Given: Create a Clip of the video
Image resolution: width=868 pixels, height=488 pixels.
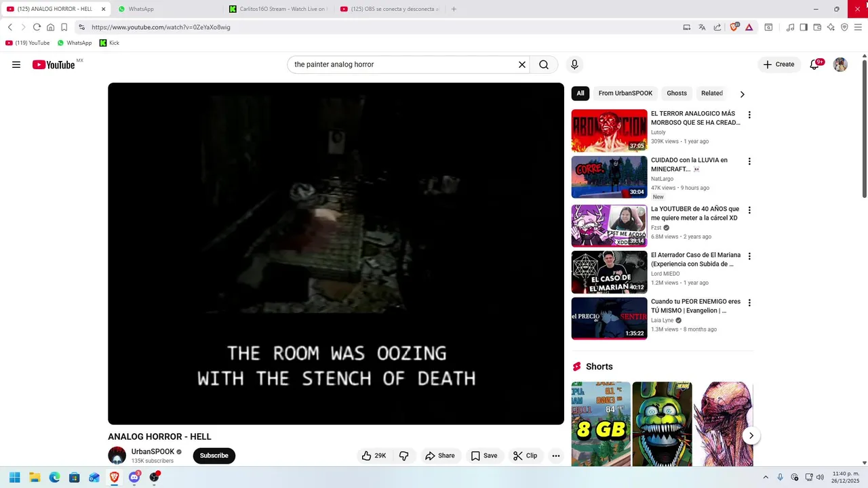Looking at the screenshot, I should pyautogui.click(x=525, y=455).
